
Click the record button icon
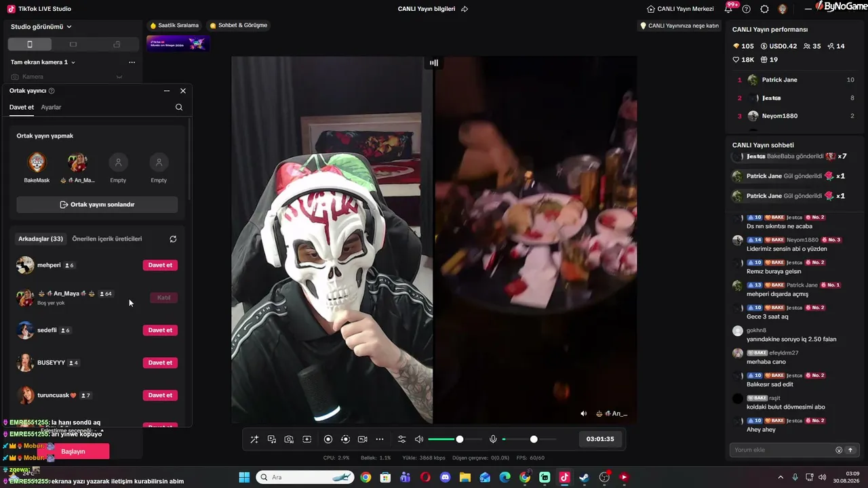coord(328,439)
